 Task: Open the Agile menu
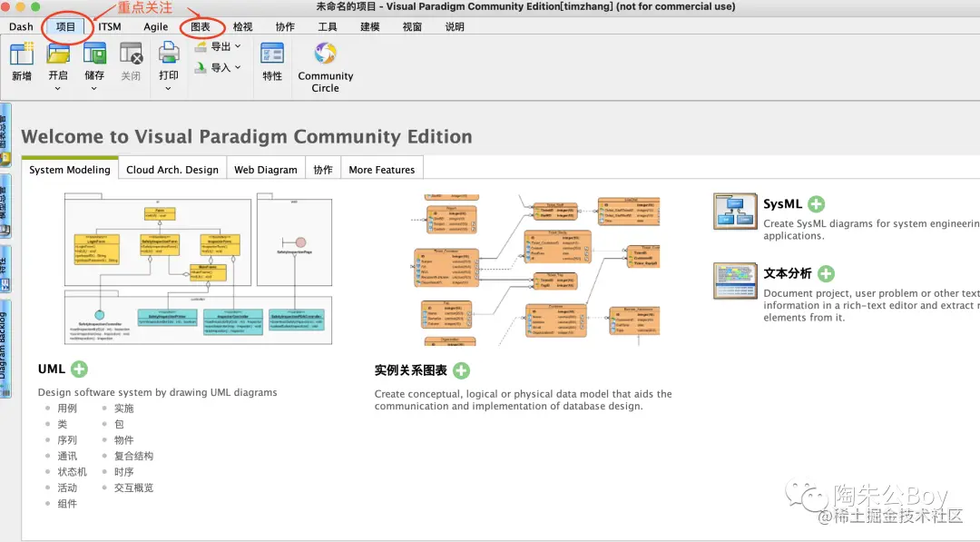156,27
